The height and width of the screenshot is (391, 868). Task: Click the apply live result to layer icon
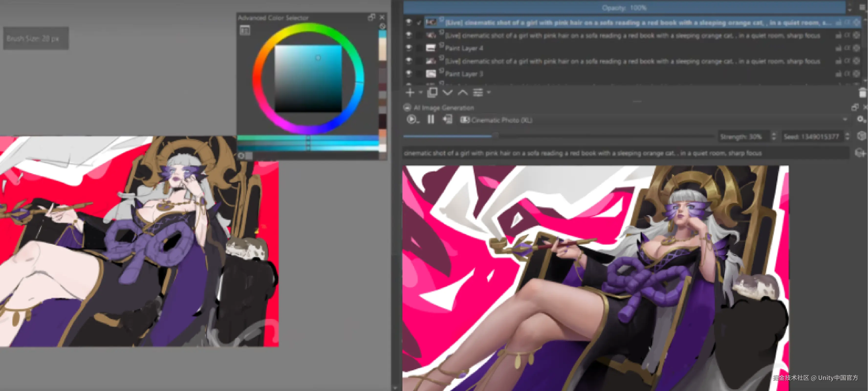447,119
